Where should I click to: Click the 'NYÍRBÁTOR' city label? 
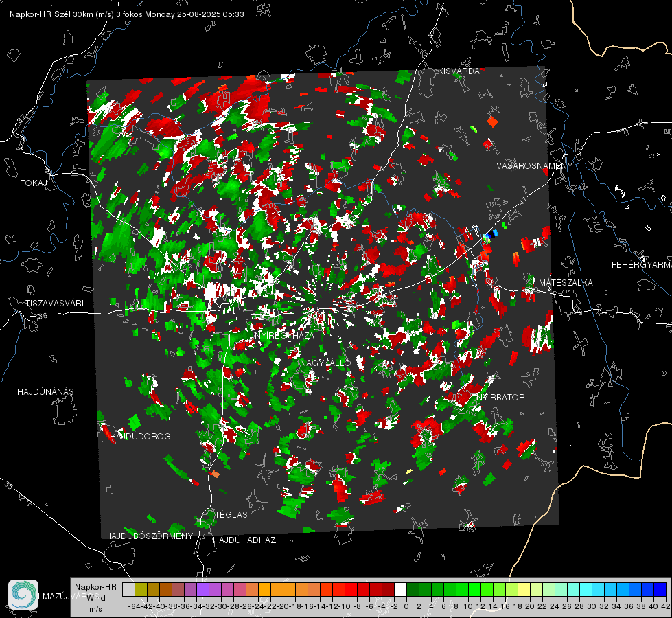(x=500, y=398)
